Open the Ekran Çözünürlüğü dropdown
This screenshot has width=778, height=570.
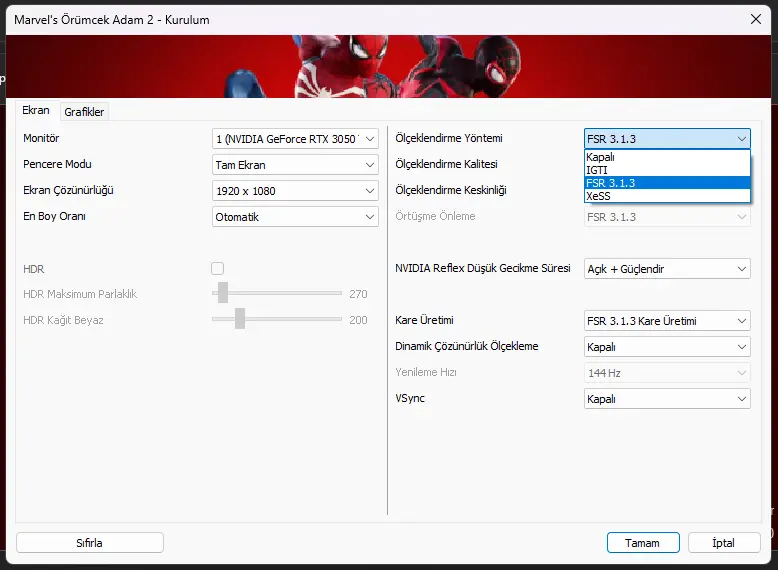point(295,191)
